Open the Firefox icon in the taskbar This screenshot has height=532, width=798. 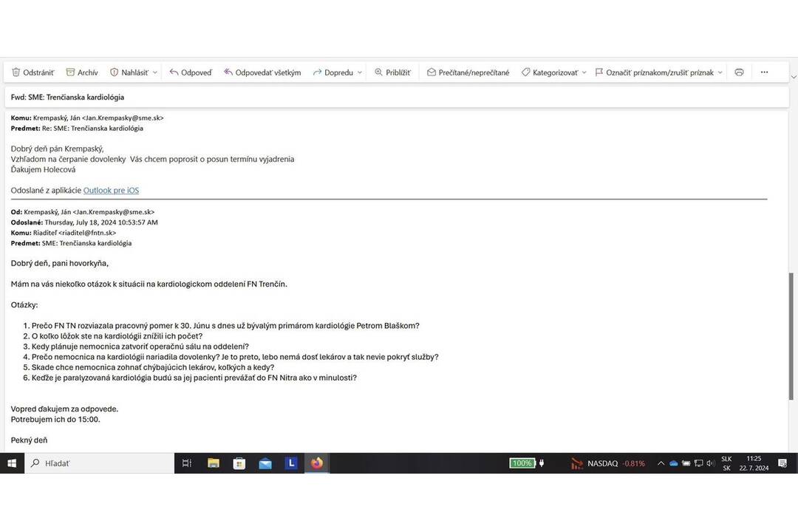[x=317, y=463]
